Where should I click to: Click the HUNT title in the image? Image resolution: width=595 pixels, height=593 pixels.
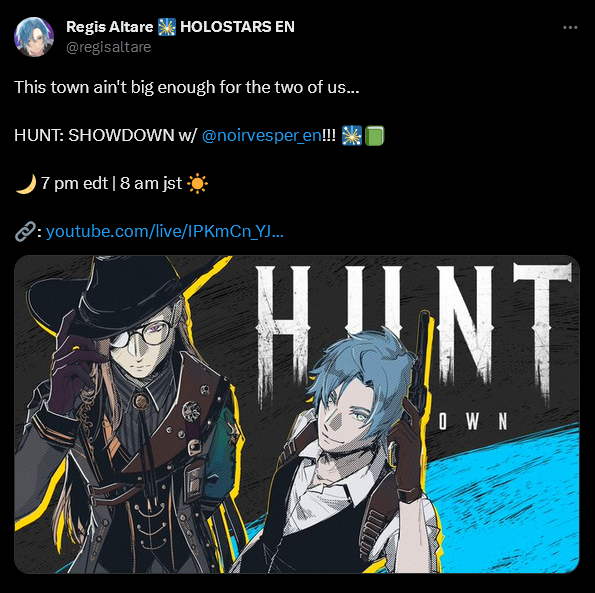[x=414, y=333]
